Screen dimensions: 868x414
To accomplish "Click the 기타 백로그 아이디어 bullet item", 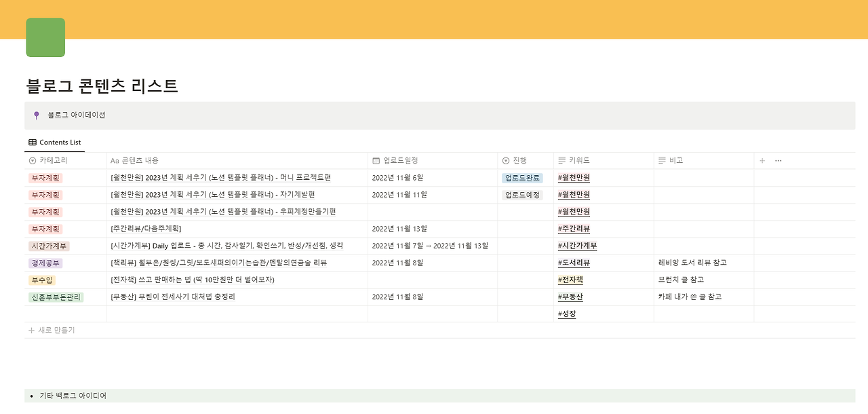I will 73,396.
